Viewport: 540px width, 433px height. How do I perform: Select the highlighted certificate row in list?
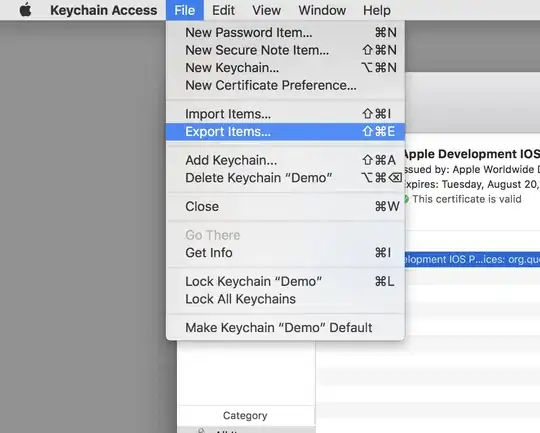[472, 259]
